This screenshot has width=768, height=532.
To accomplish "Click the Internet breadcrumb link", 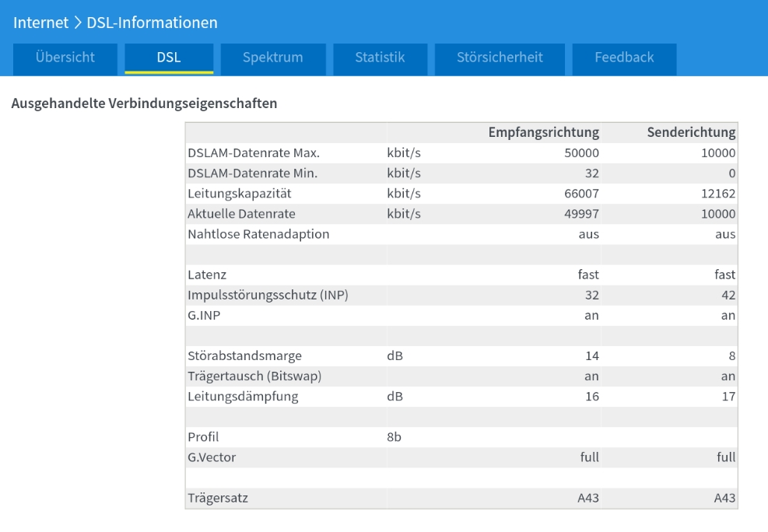I will [40, 23].
